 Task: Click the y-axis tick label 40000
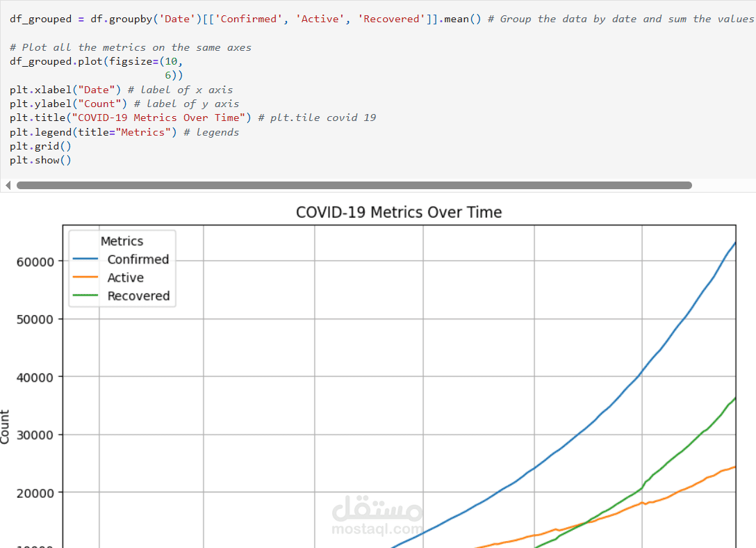tap(35, 377)
